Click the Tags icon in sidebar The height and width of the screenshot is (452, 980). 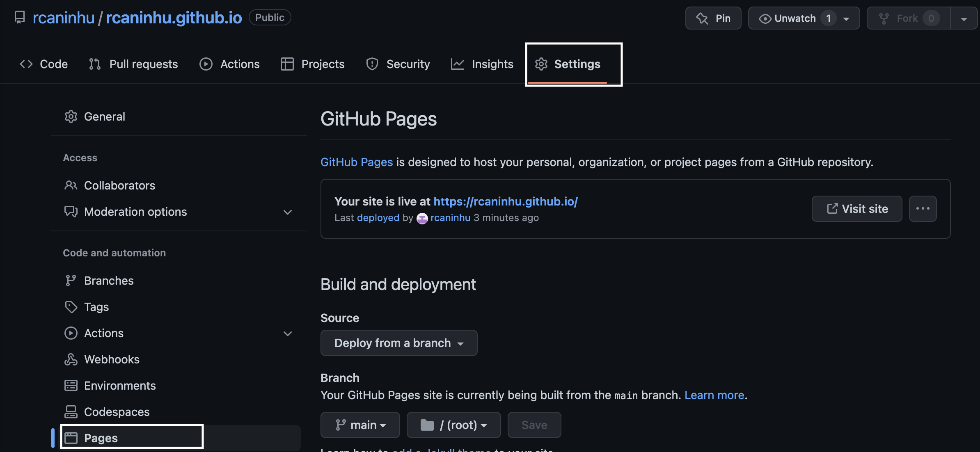coord(71,307)
